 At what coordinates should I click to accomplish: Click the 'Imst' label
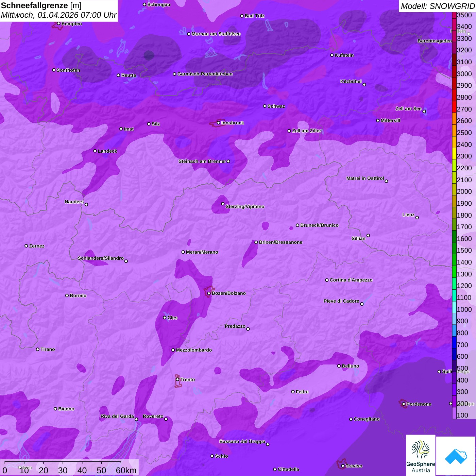[129, 129]
